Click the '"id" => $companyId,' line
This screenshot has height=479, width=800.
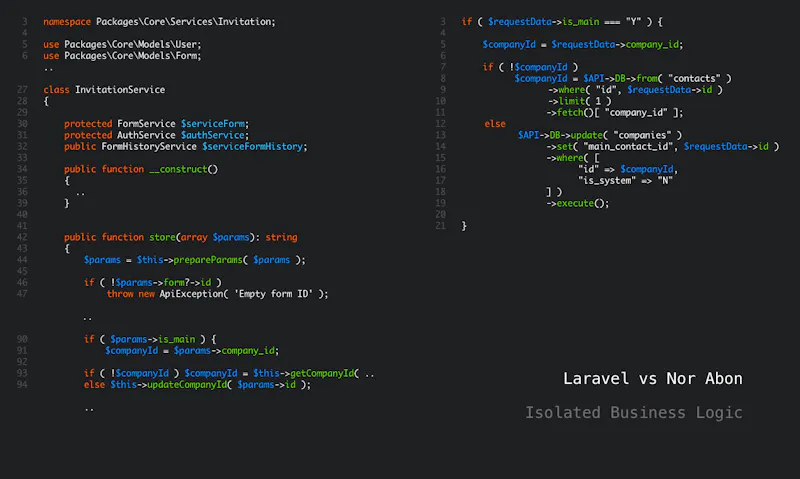pyautogui.click(x=628, y=169)
